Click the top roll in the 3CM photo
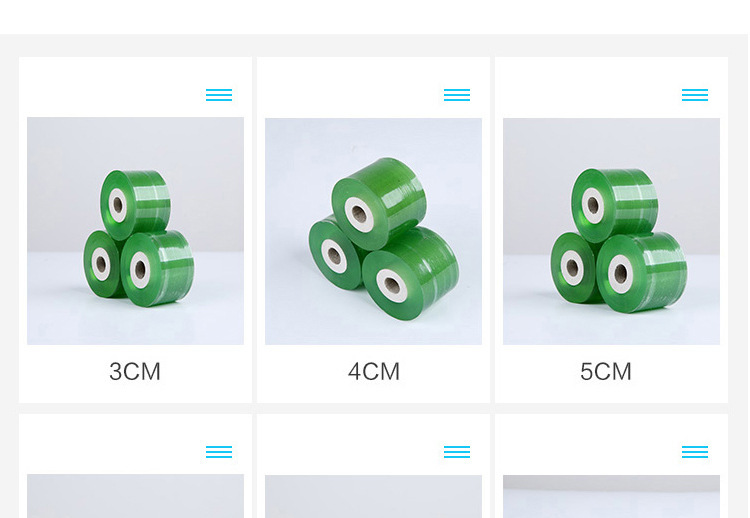 (135, 205)
